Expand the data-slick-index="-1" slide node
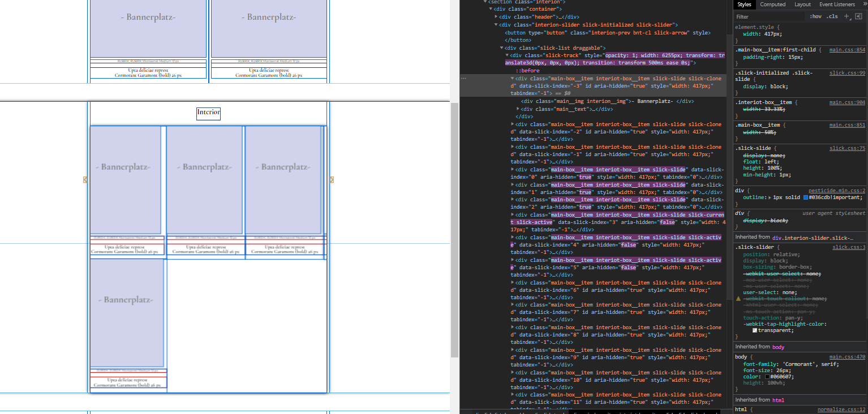 [513, 146]
